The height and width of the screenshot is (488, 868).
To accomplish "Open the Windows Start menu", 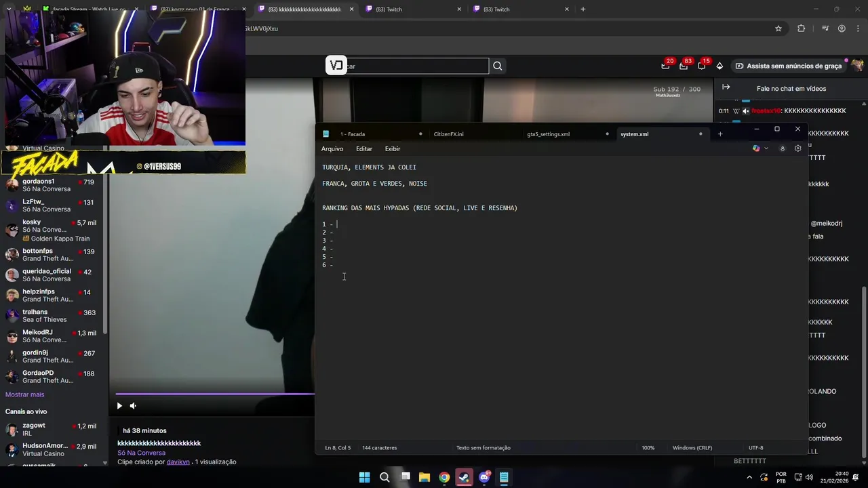I will 364,477.
